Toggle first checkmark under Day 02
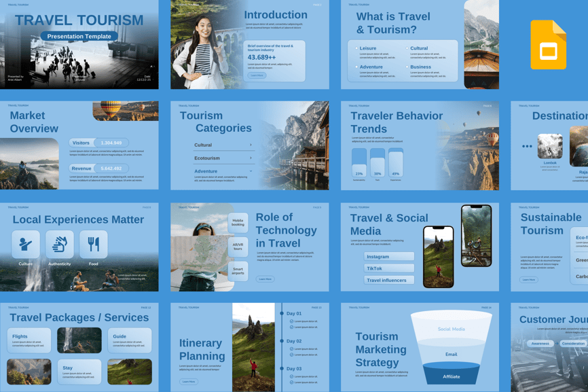This screenshot has width=588, height=392. [292, 349]
